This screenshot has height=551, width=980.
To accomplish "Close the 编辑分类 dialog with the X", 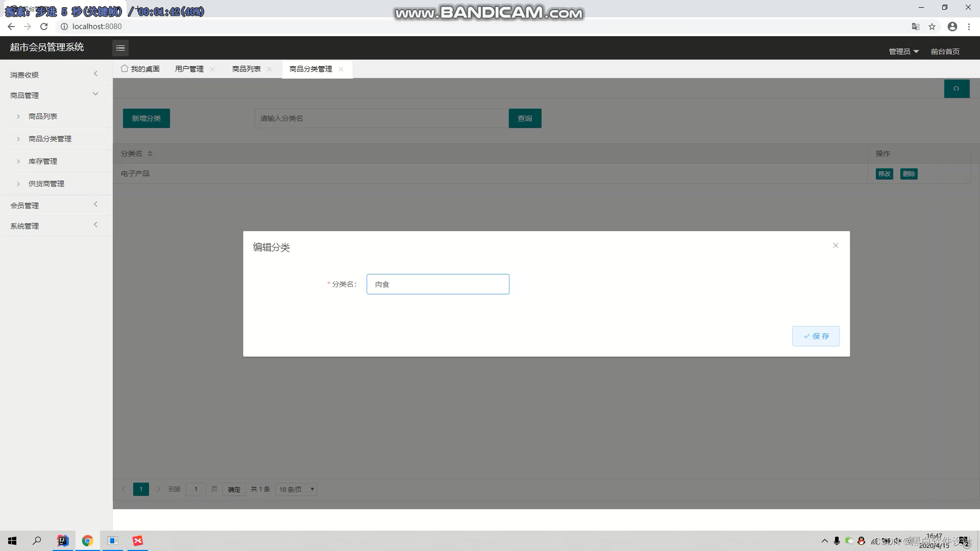I will (836, 245).
